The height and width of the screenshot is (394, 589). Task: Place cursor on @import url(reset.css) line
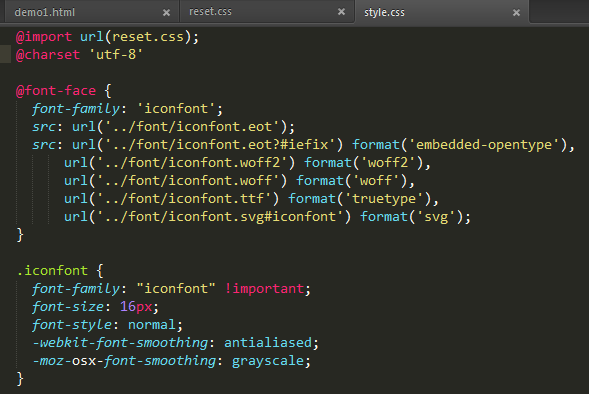pyautogui.click(x=107, y=37)
